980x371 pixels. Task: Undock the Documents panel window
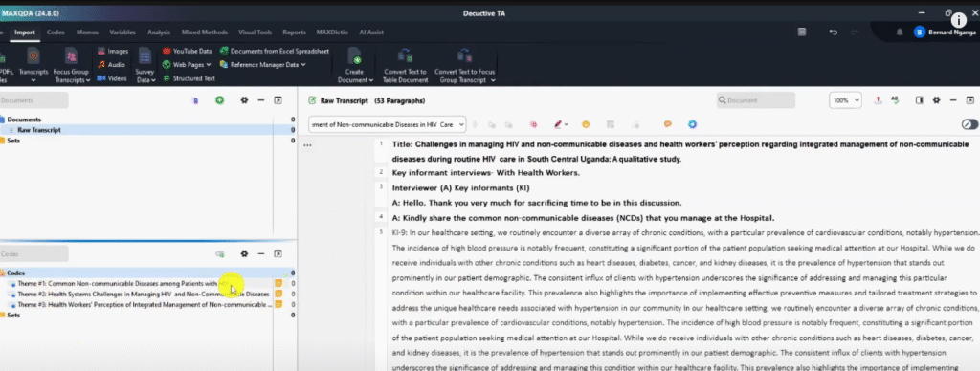(278, 100)
